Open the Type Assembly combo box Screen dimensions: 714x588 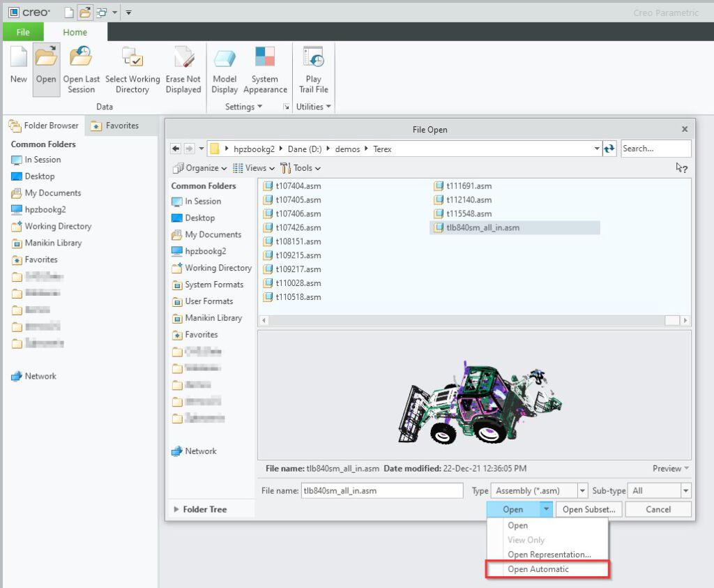538,490
